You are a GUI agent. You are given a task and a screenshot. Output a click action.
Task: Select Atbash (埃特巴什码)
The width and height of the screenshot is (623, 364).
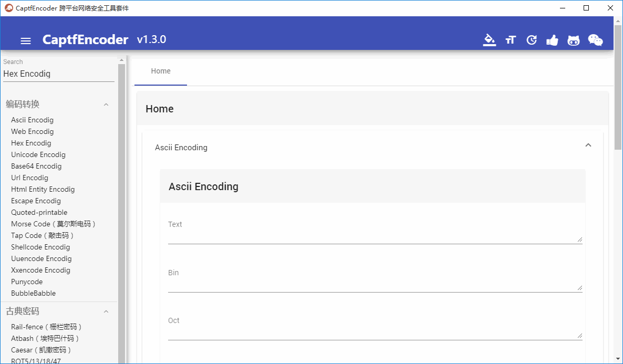(x=45, y=338)
